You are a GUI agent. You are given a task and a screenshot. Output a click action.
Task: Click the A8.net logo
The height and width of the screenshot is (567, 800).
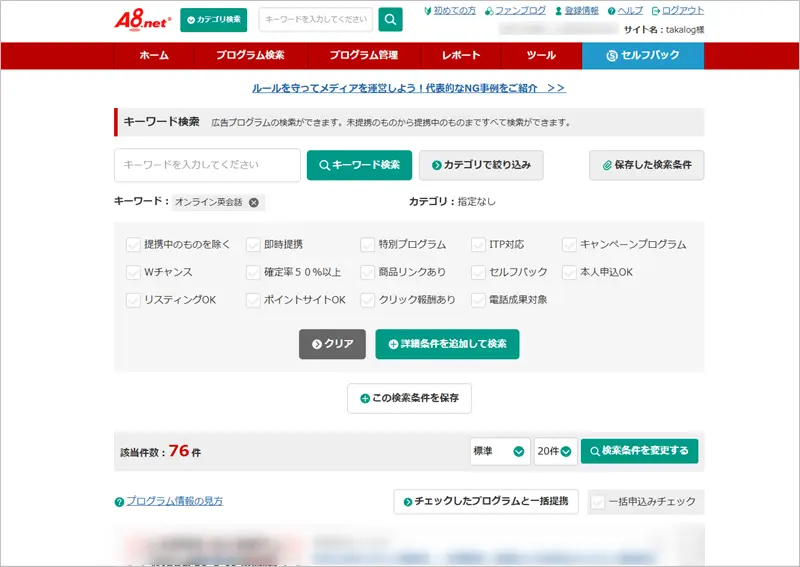143,19
